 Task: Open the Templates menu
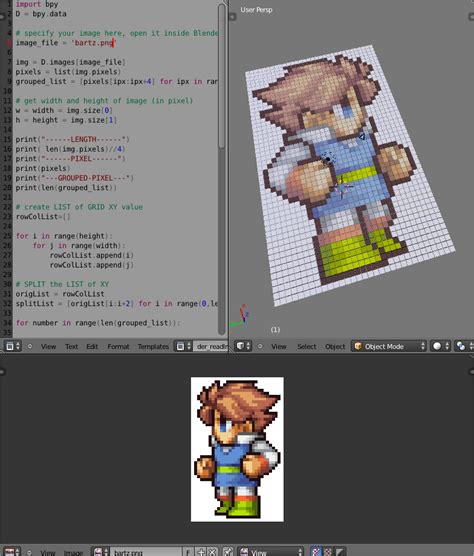[x=153, y=346]
